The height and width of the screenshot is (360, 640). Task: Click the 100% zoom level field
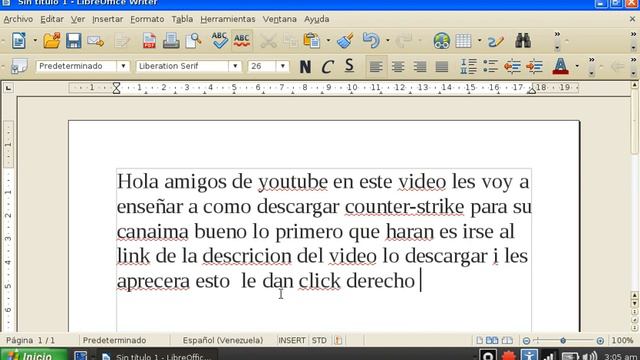[622, 340]
